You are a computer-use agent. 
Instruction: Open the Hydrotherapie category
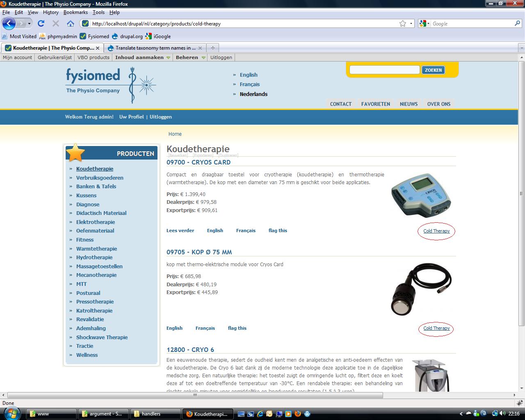[x=94, y=257]
